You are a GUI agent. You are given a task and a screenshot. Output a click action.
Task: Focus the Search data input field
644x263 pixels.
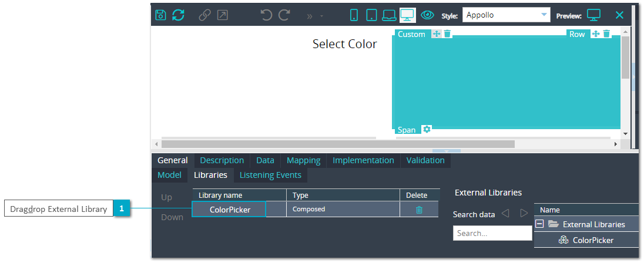coord(492,233)
